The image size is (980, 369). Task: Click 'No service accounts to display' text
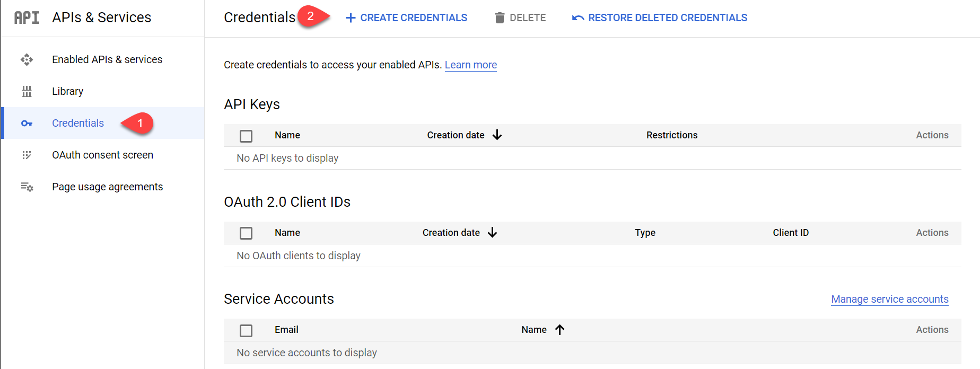tap(307, 353)
